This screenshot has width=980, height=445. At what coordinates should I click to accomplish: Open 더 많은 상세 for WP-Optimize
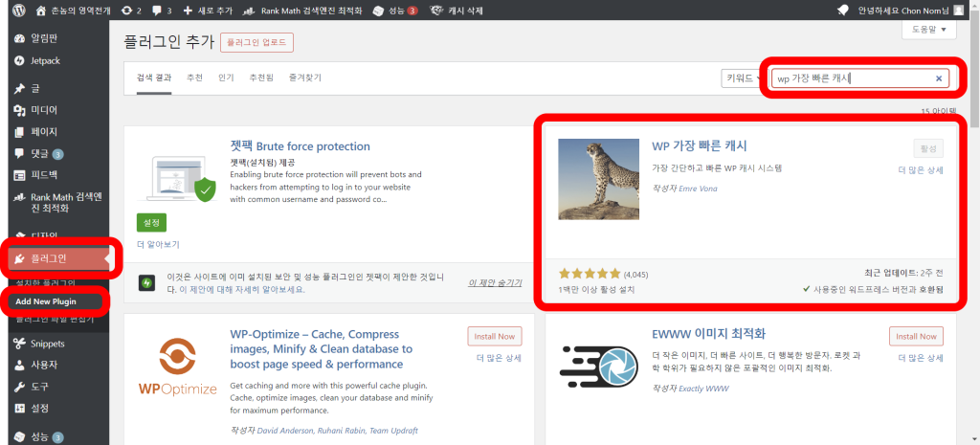[x=499, y=358]
